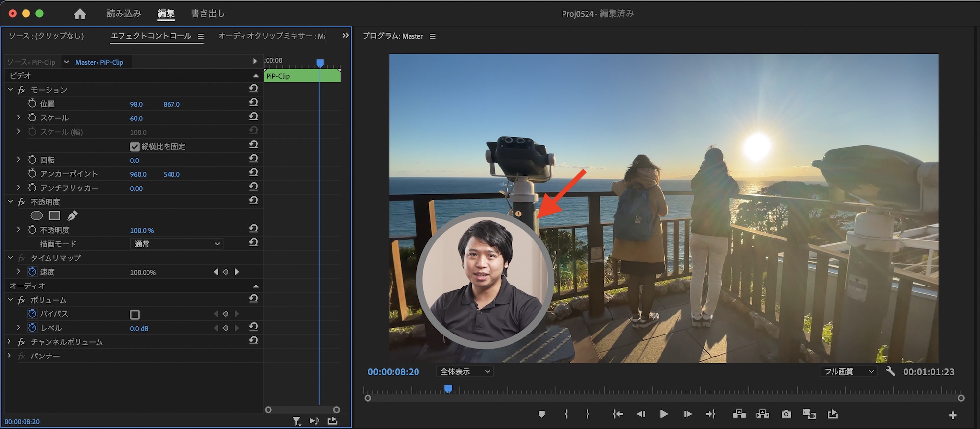Uncheck the uniform scale checkbox (縦横比を固定)

click(x=135, y=146)
